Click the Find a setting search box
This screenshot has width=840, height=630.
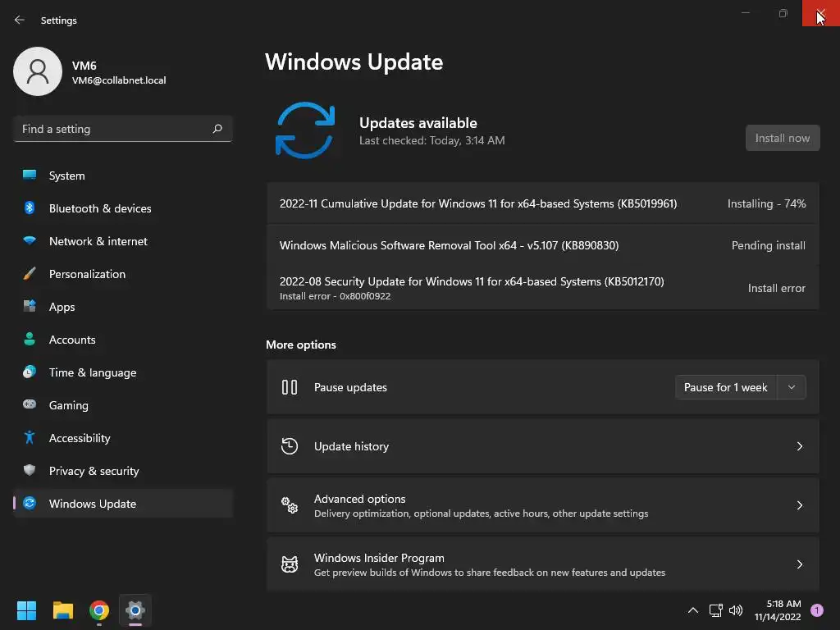point(123,129)
